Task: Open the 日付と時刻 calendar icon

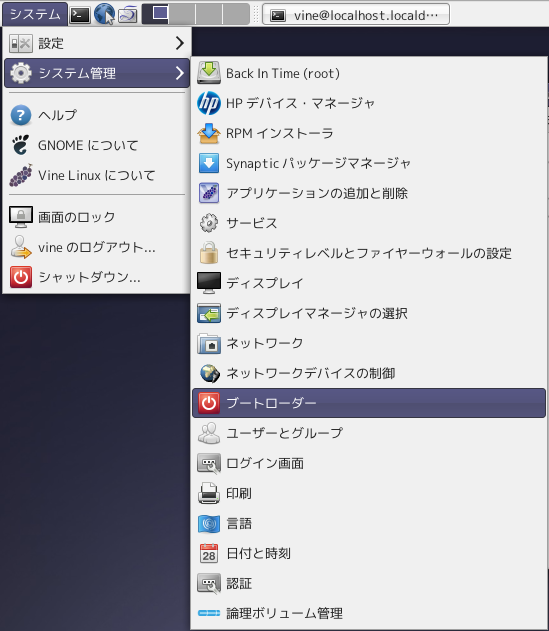Action: click(208, 553)
